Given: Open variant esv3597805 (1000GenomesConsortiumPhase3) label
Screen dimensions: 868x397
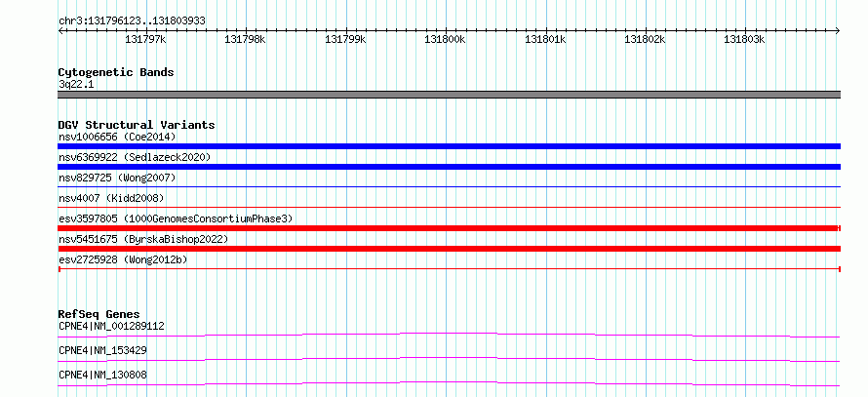Looking at the screenshot, I should [176, 218].
